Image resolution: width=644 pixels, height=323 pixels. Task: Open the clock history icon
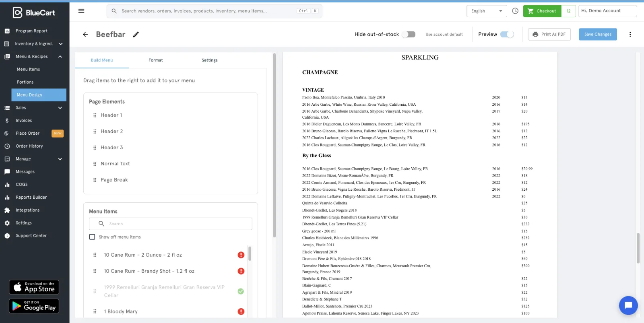coord(515,11)
